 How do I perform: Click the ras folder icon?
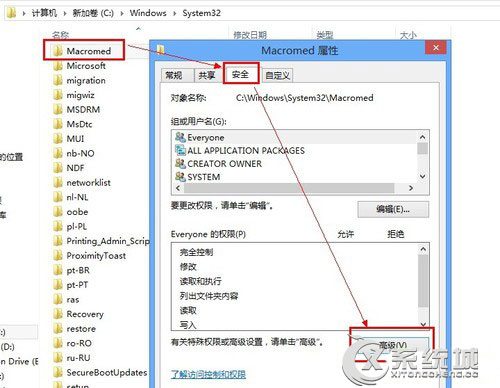coord(58,299)
